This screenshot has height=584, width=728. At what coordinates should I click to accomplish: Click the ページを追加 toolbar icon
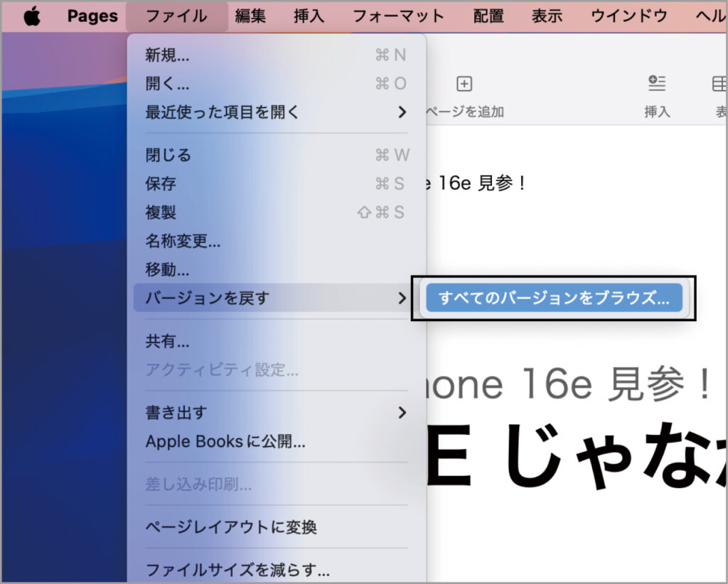point(464,84)
